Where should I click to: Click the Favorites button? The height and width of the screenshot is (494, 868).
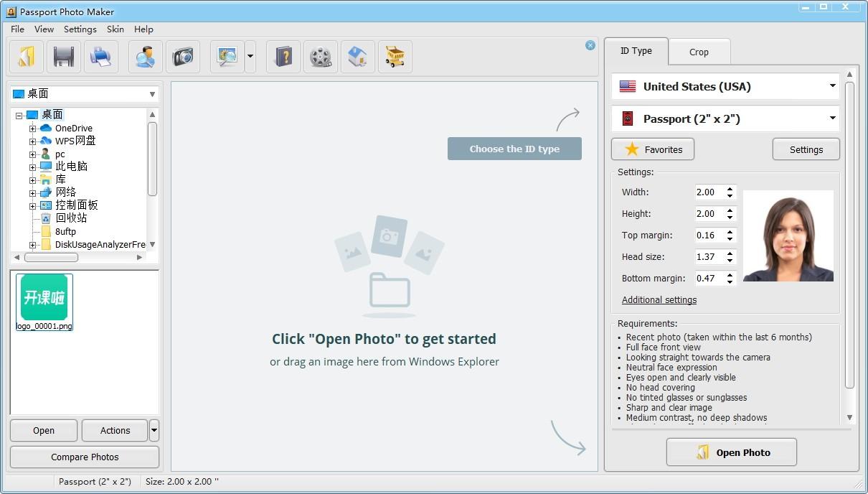[x=653, y=149]
